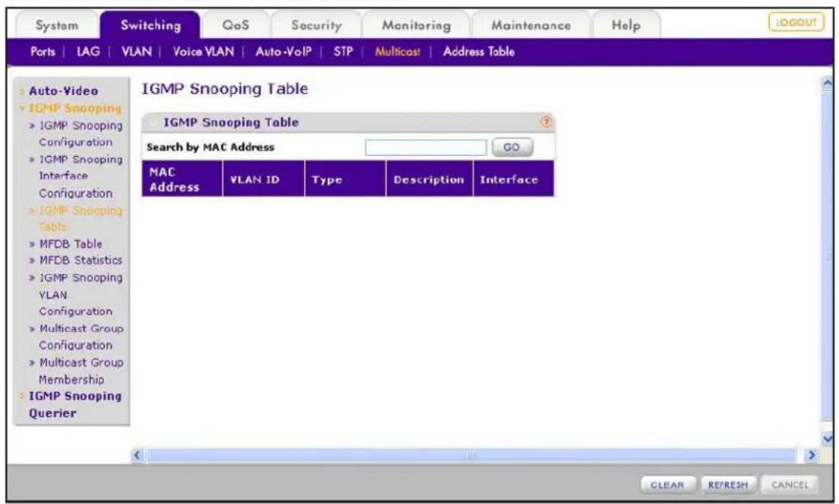Expand the IGMP Snooping Querier section

pos(75,404)
